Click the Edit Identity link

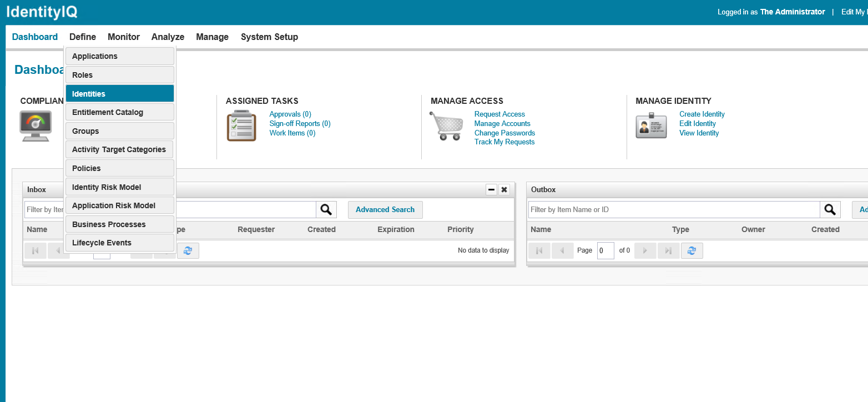click(x=698, y=124)
